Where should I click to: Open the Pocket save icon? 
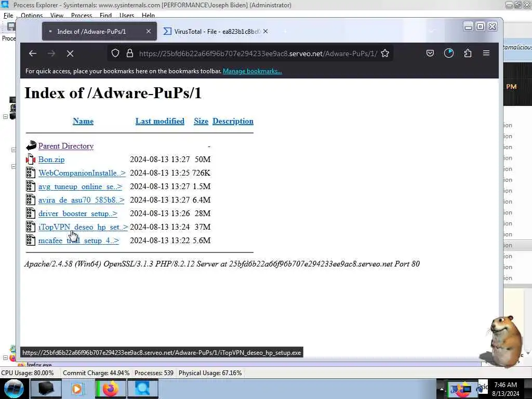tap(430, 54)
